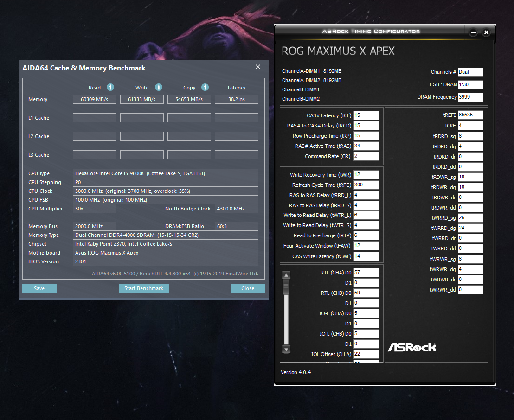The height and width of the screenshot is (420, 514).
Task: Click the scroll up arrow in RTL list
Action: pyautogui.click(x=286, y=275)
